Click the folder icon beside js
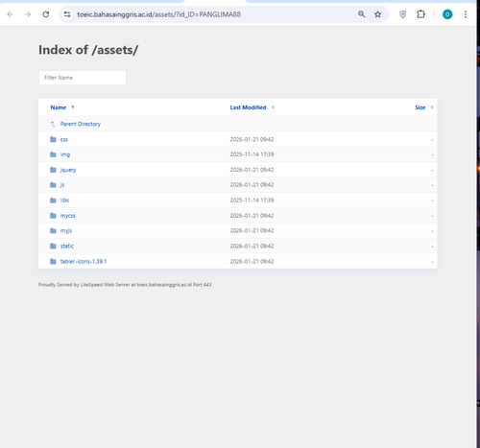Image resolution: width=480 pixels, height=448 pixels. [53, 185]
